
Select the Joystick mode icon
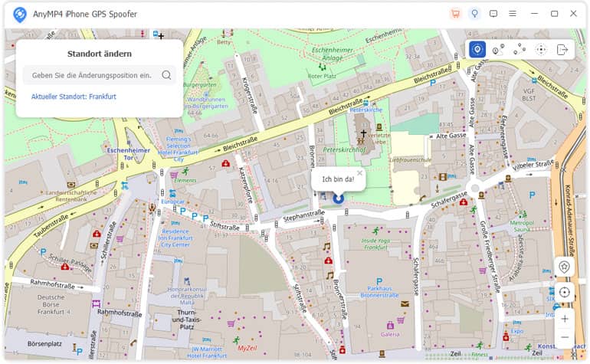pyautogui.click(x=541, y=50)
